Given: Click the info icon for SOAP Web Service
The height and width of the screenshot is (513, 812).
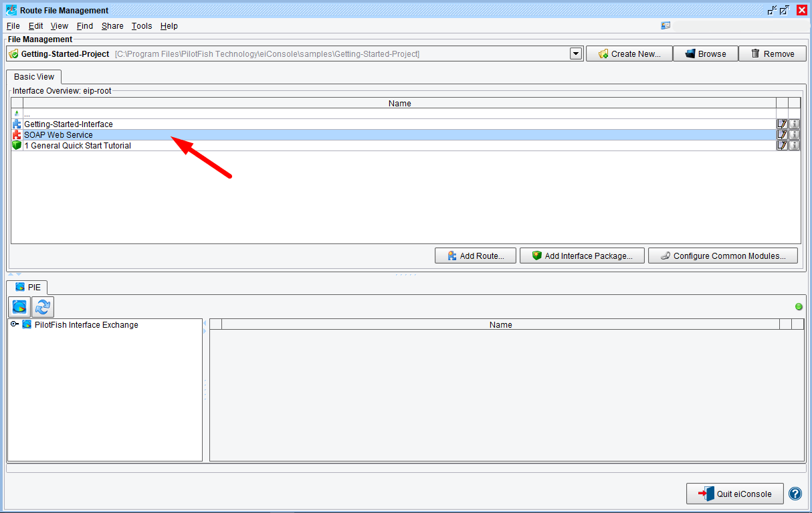Looking at the screenshot, I should [794, 135].
